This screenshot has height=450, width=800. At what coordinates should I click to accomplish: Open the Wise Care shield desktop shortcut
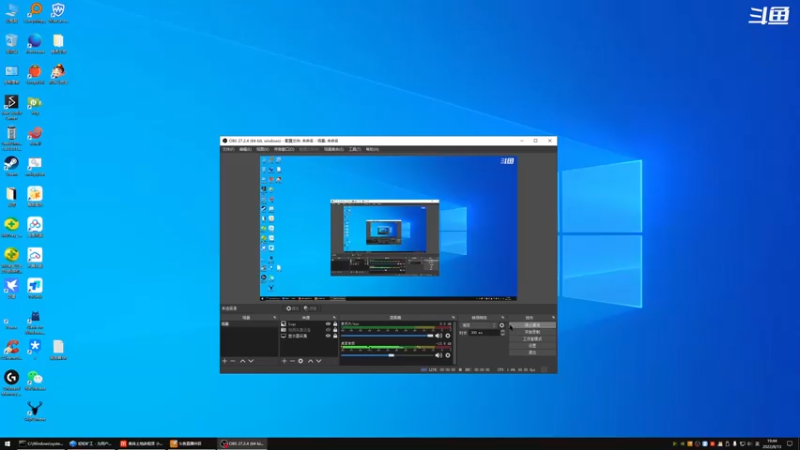pos(58,13)
